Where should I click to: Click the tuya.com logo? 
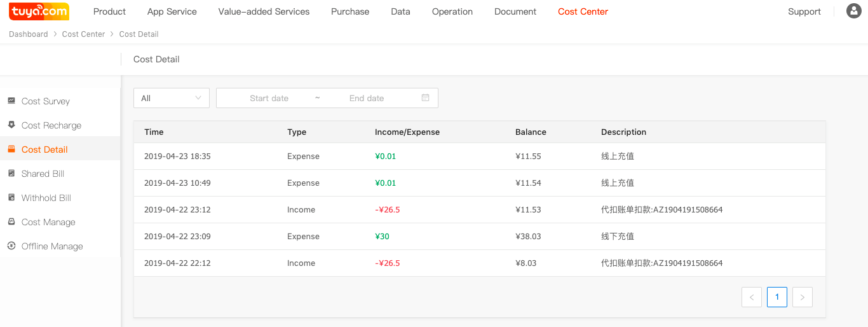coord(39,11)
